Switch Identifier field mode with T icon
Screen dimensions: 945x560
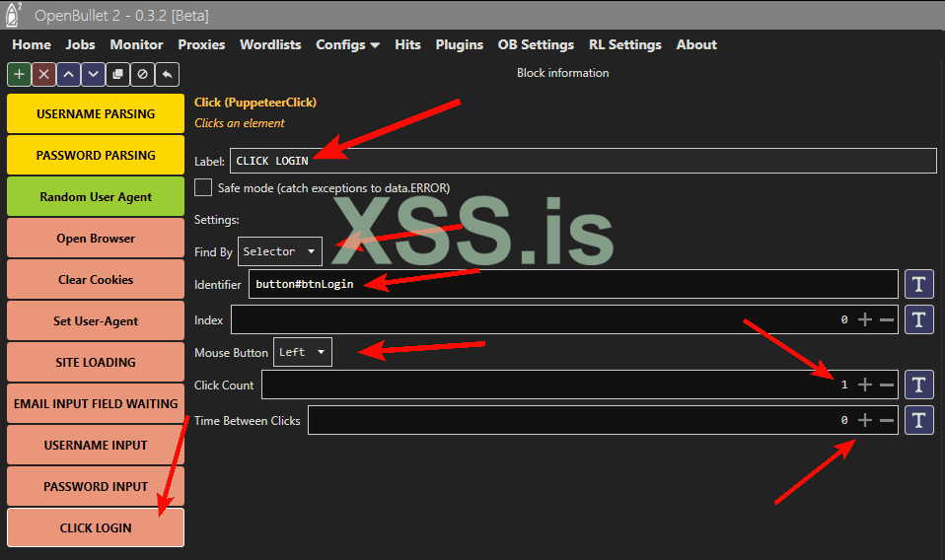coord(919,284)
